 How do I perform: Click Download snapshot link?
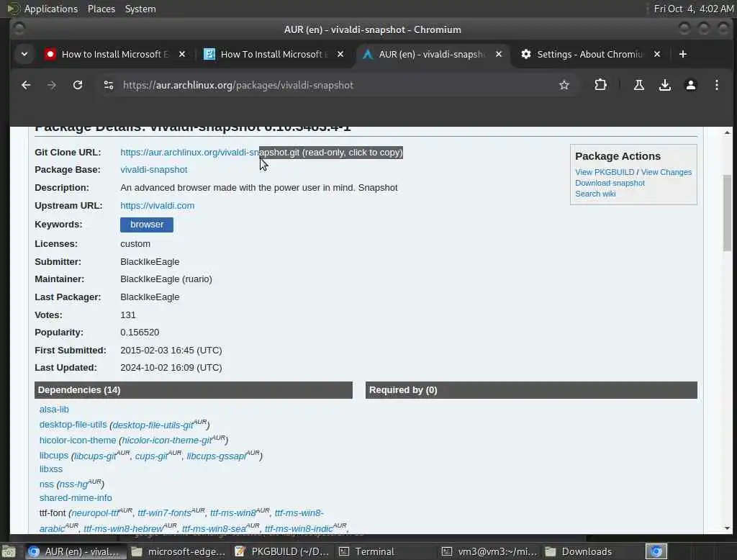coord(610,183)
